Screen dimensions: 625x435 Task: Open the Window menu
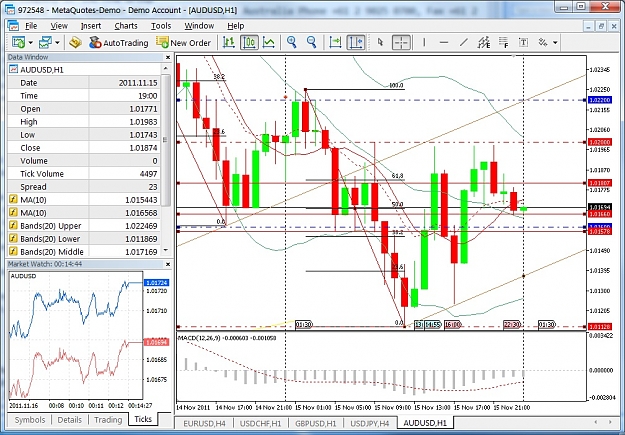[x=199, y=26]
